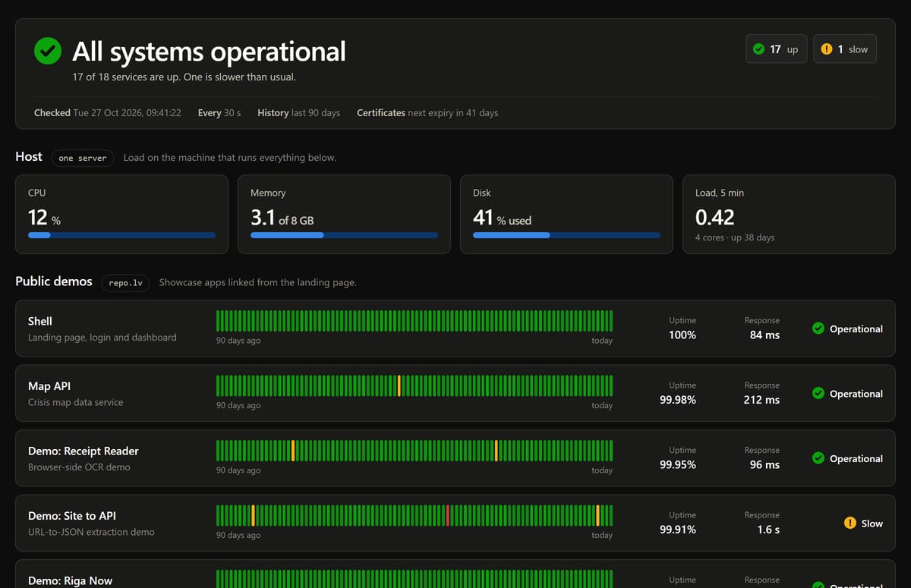Click the green check icon in the 17 up badge
Viewport: 911px width, 588px height.
(x=758, y=49)
